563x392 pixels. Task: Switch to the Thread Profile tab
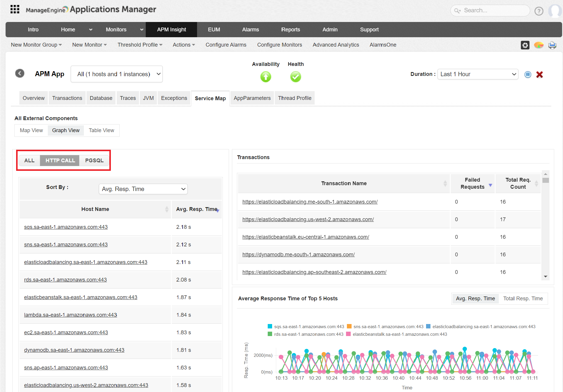coord(294,98)
